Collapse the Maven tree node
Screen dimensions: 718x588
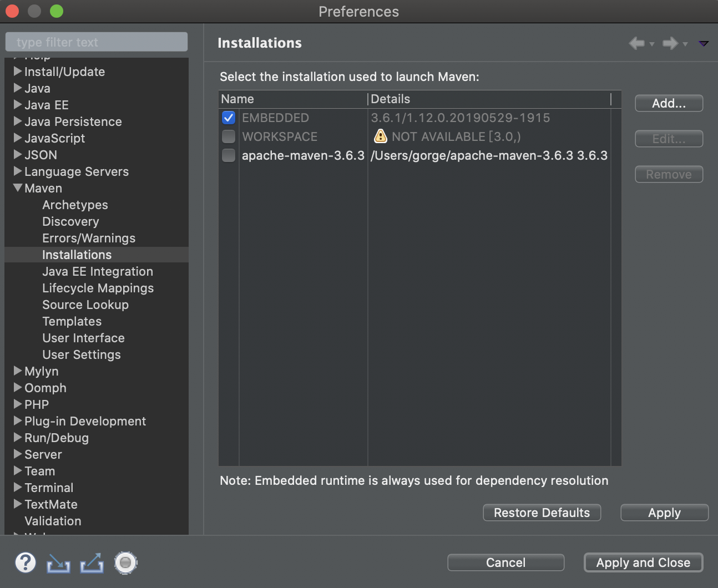tap(18, 188)
